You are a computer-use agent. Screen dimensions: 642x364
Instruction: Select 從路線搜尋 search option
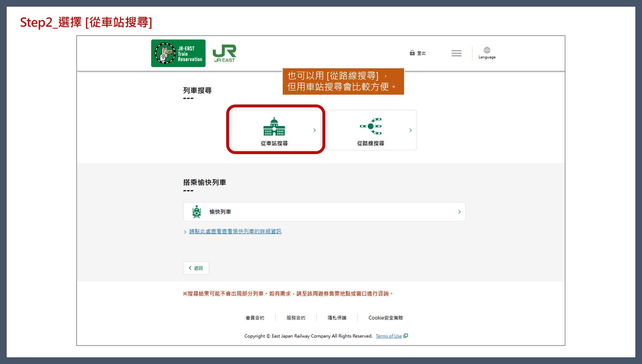[x=370, y=143]
